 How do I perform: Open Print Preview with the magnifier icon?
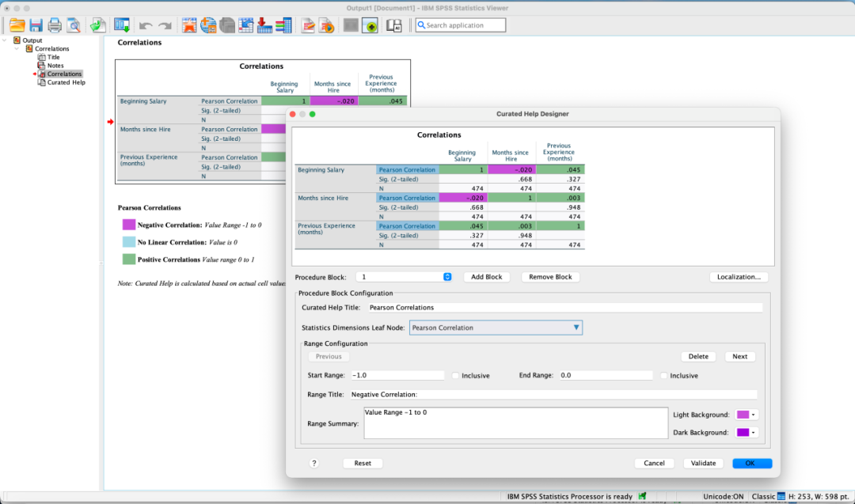(74, 25)
